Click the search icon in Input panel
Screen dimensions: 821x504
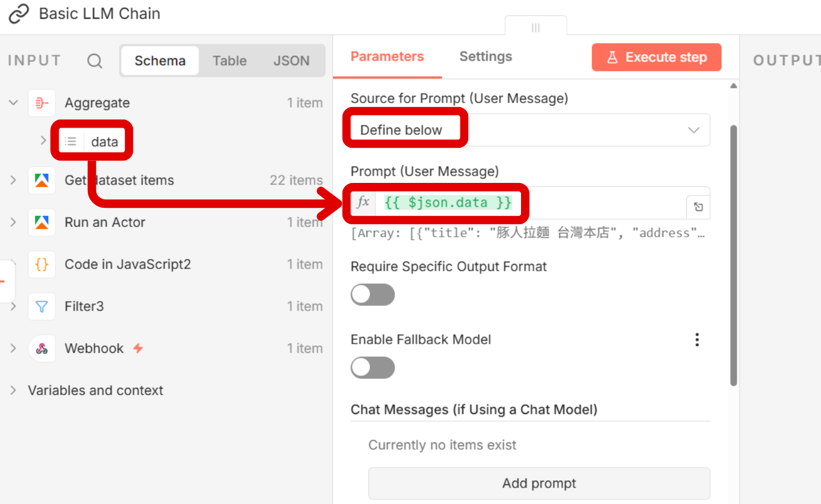point(95,61)
